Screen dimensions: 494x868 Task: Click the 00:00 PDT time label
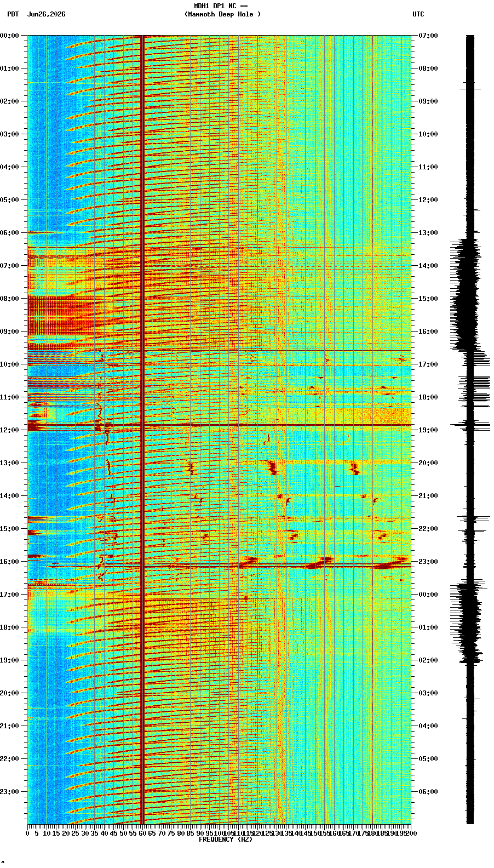point(9,36)
